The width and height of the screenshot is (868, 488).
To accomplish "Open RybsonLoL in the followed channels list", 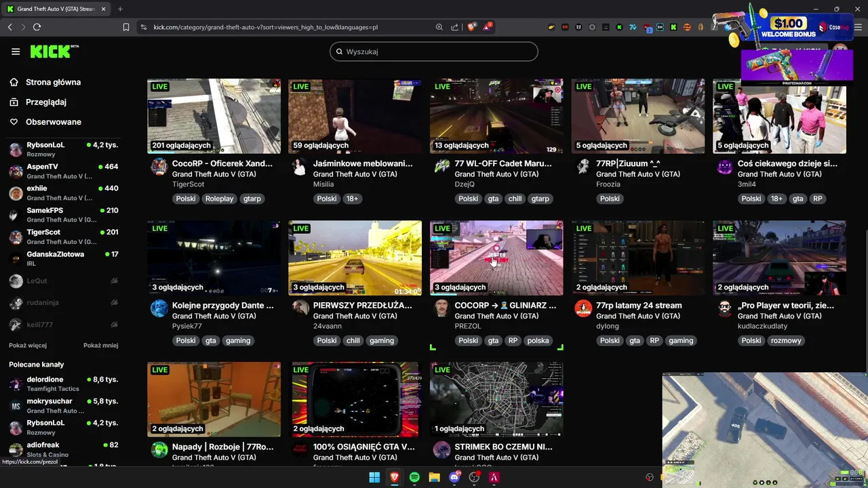I will 63,149.
